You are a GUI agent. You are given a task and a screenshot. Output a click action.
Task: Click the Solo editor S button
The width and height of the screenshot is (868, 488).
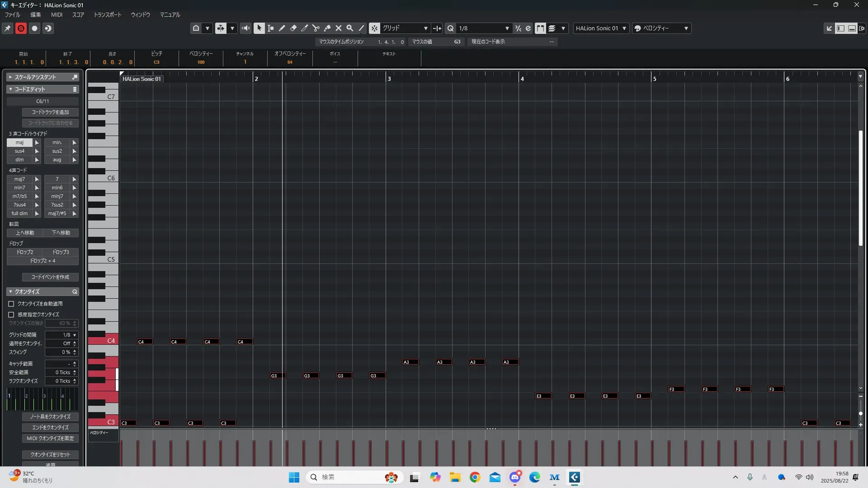coord(21,28)
